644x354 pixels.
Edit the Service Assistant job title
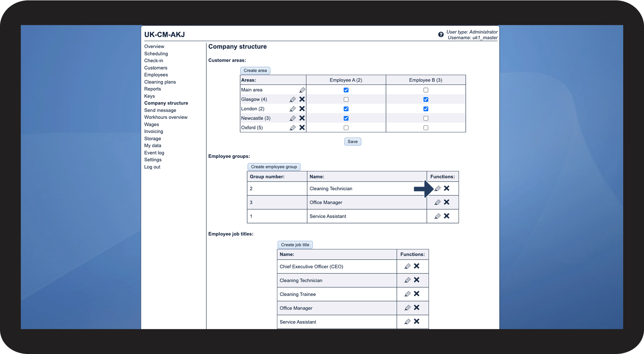pos(407,322)
